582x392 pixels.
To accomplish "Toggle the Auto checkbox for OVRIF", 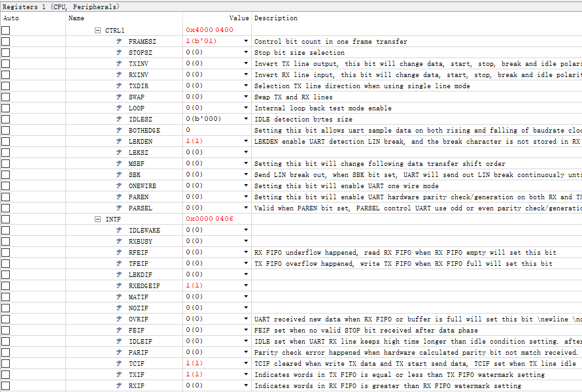I will (x=6, y=319).
